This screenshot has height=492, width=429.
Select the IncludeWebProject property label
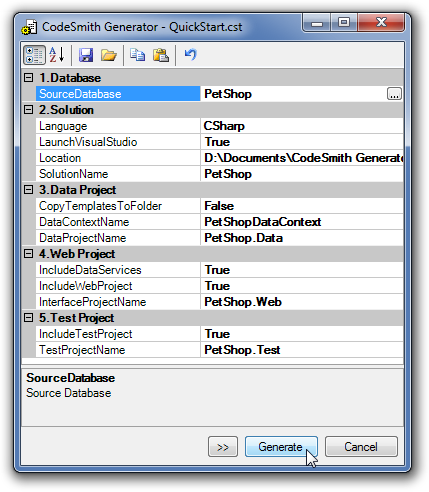[86, 286]
